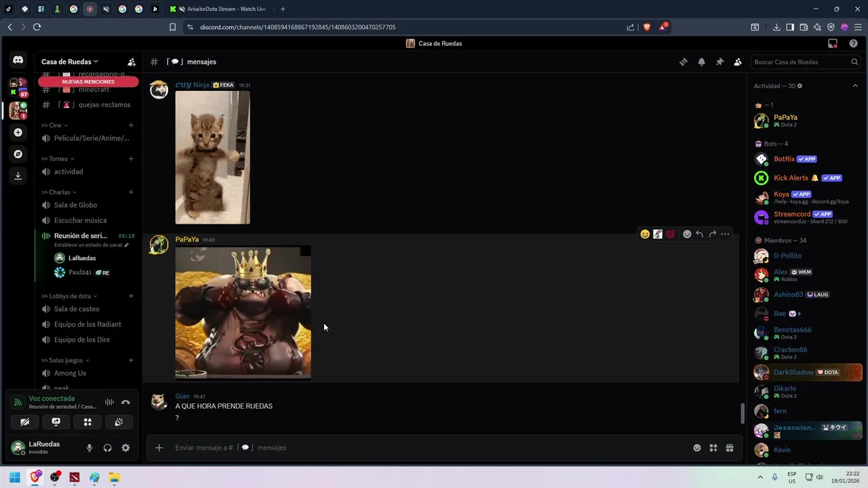Open PaPaYa username in chat
868x488 pixels.
(187, 239)
